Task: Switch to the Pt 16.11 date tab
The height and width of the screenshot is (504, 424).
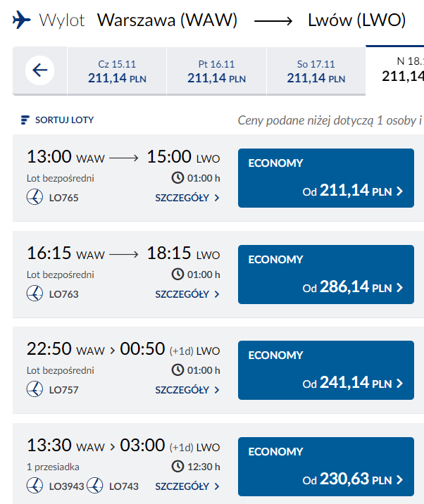Action: pos(216,71)
